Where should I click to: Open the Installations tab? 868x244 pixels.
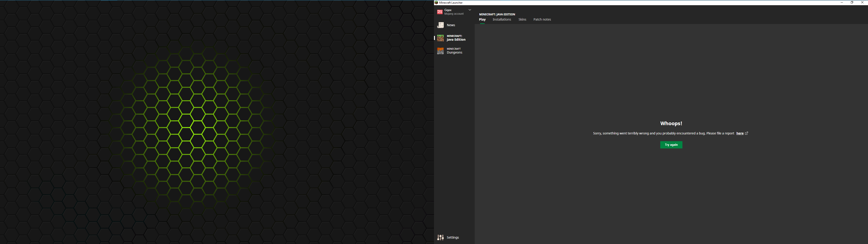click(502, 20)
